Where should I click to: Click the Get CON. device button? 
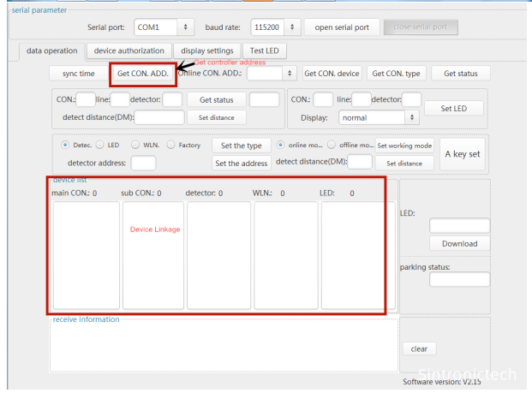pyautogui.click(x=332, y=74)
